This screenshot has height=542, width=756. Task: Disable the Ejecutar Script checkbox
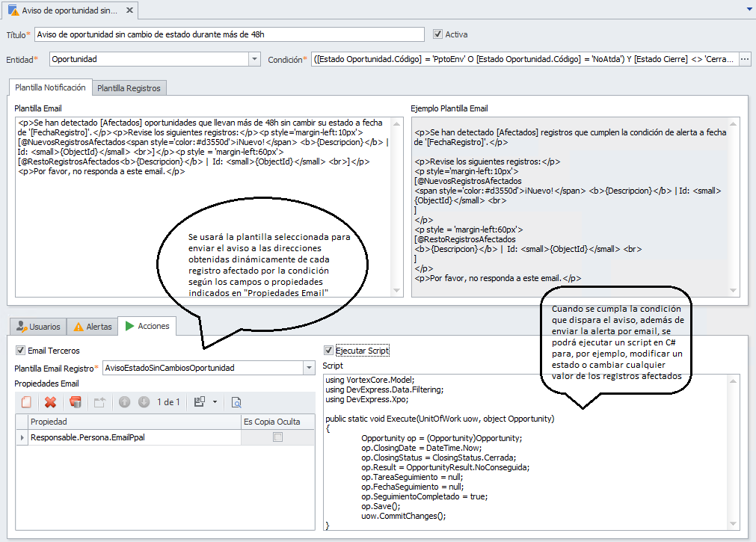click(328, 350)
